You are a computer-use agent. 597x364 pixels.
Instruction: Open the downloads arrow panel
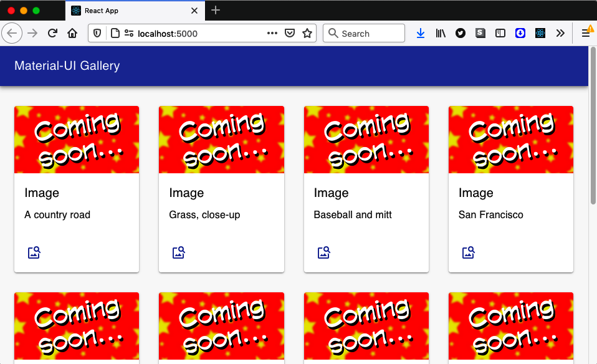(x=421, y=34)
